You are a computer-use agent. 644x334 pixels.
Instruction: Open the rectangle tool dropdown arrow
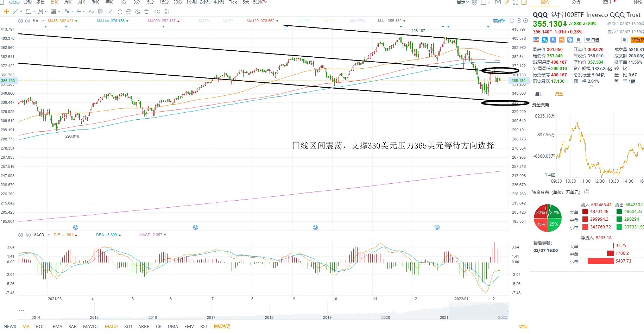coord(33,12)
